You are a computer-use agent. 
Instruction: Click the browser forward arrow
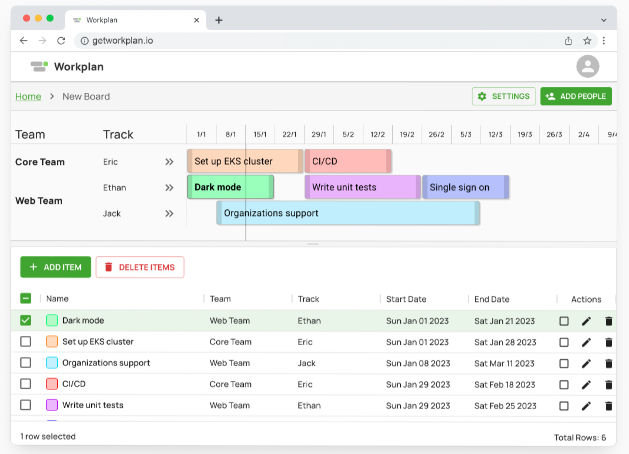pyautogui.click(x=42, y=41)
